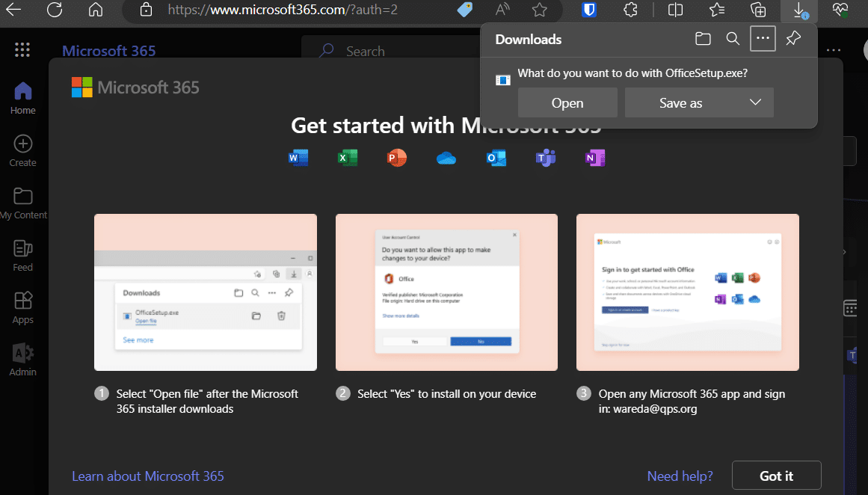Click the OneNote app icon
Image resolution: width=868 pixels, height=495 pixels.
coord(595,158)
